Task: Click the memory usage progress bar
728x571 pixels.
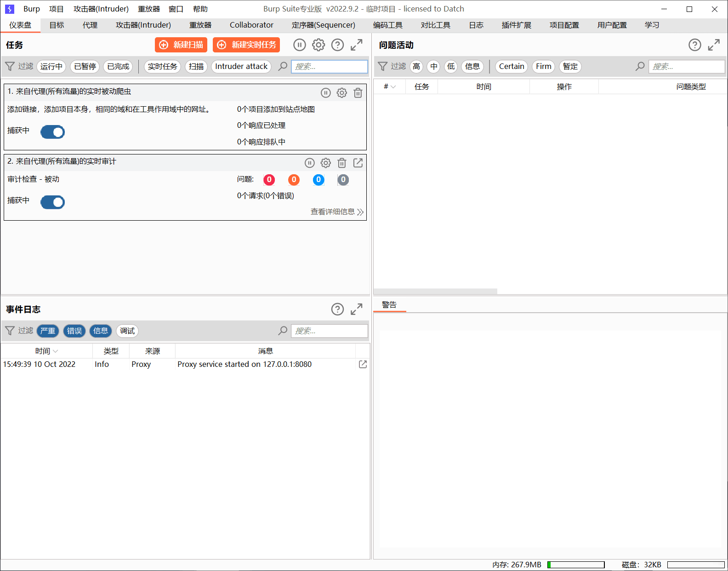Action: pyautogui.click(x=576, y=565)
